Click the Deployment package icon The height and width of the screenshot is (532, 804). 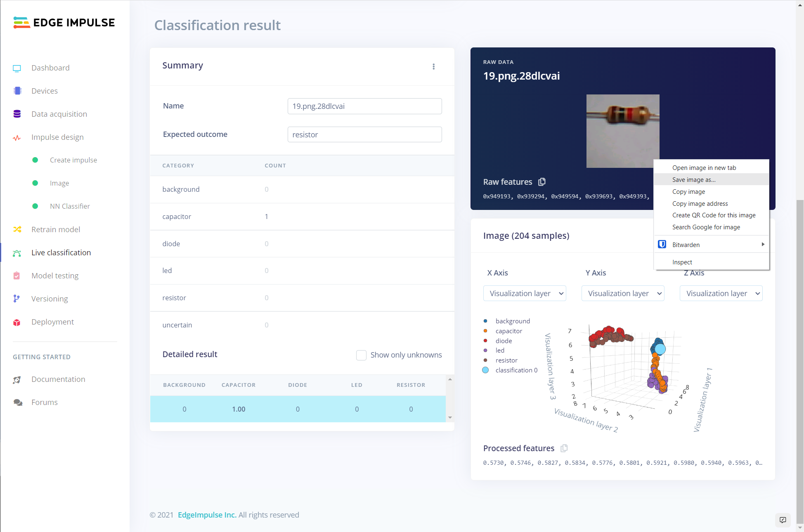pyautogui.click(x=17, y=322)
